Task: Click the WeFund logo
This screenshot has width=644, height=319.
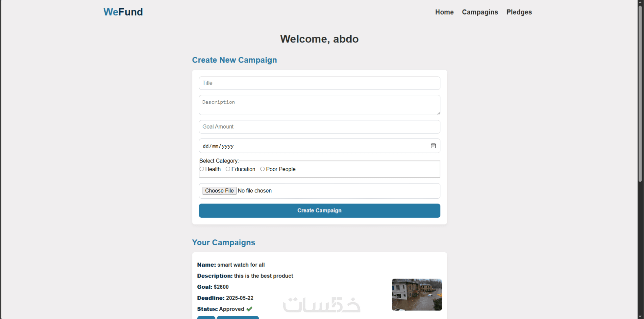Action: click(x=123, y=12)
